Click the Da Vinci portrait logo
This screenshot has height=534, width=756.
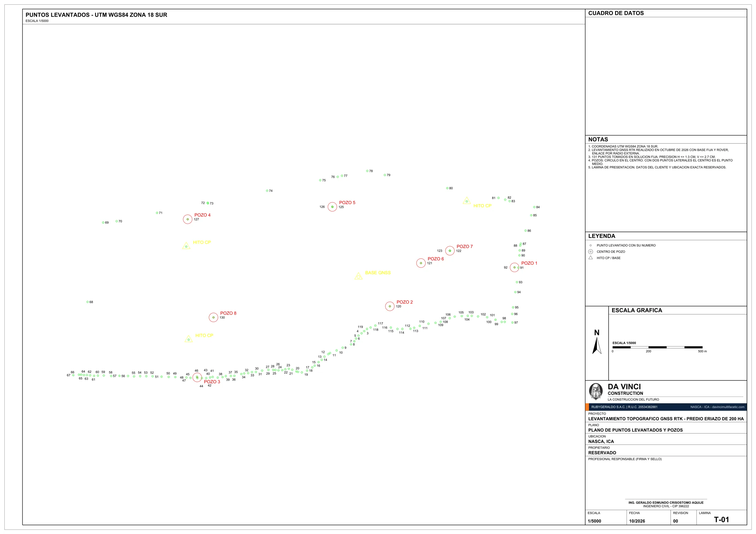[x=596, y=392]
